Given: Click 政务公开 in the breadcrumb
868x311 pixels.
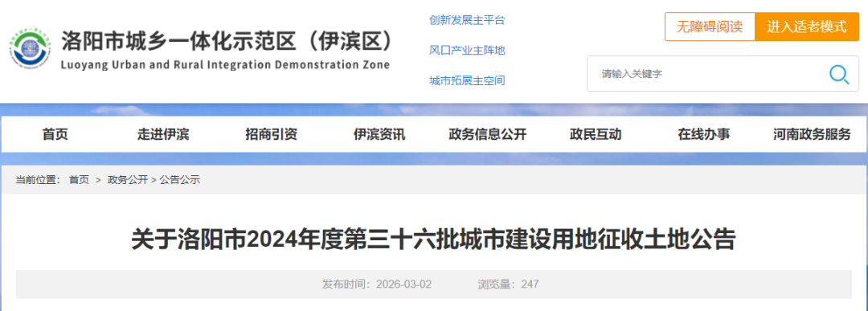Looking at the screenshot, I should 128,180.
